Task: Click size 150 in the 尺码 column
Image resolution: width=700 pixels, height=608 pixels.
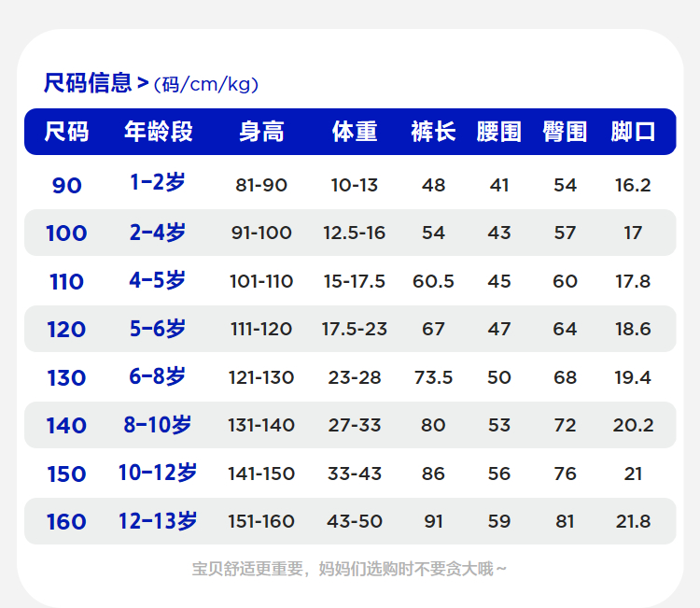Action: click(66, 474)
